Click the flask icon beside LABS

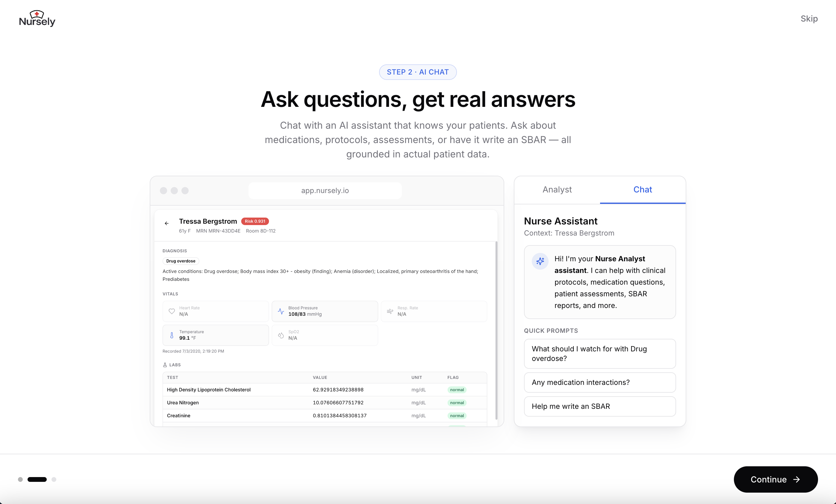[x=165, y=365]
